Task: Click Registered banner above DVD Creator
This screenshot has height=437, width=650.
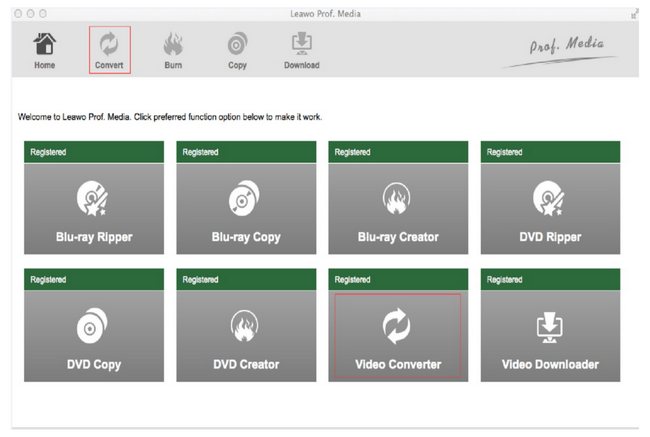Action: tap(246, 279)
